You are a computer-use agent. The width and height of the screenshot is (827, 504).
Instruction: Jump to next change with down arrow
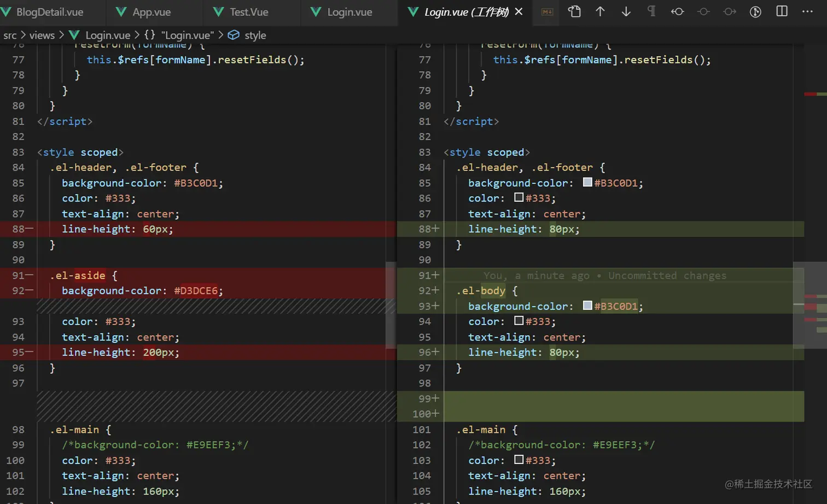(x=626, y=11)
